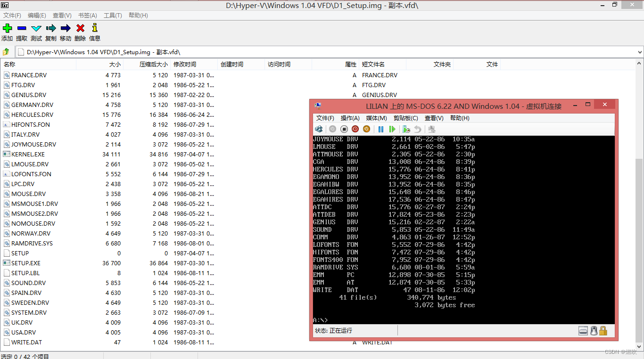Select the HERCULES.DRV file row

[x=156, y=114]
